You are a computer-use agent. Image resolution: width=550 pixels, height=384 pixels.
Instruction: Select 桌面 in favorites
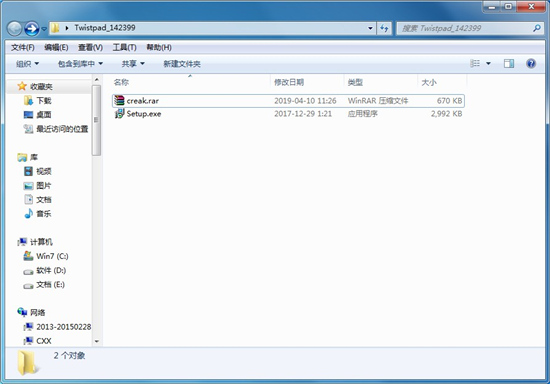coord(44,115)
